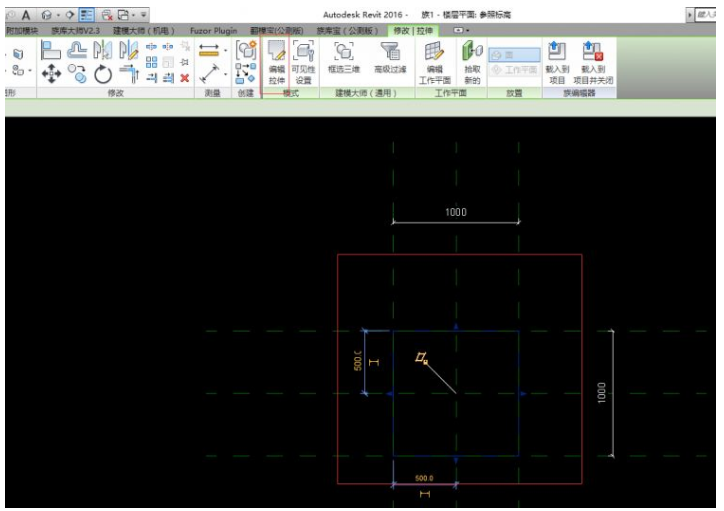This screenshot has width=724, height=511.
Task: Click the top 1000 dimension text
Action: [456, 213]
